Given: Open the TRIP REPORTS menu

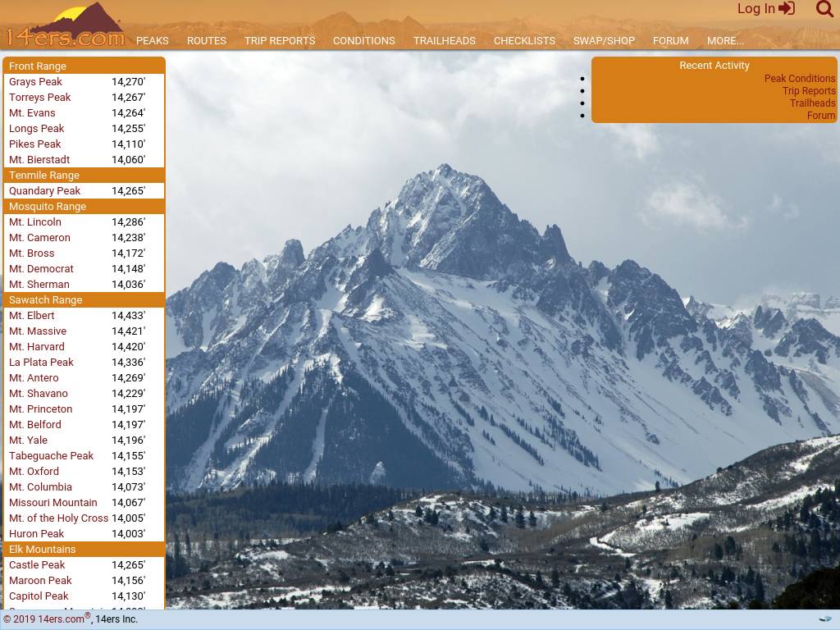Looking at the screenshot, I should [280, 41].
